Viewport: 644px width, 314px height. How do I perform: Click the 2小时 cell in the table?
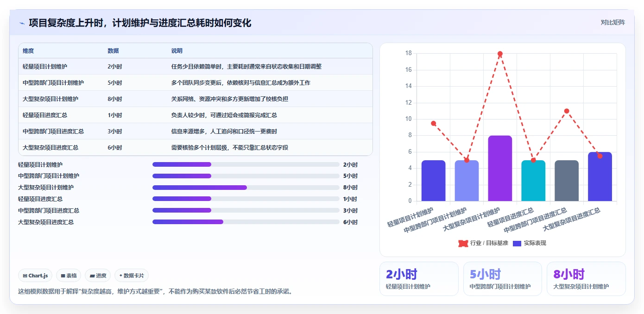point(115,67)
